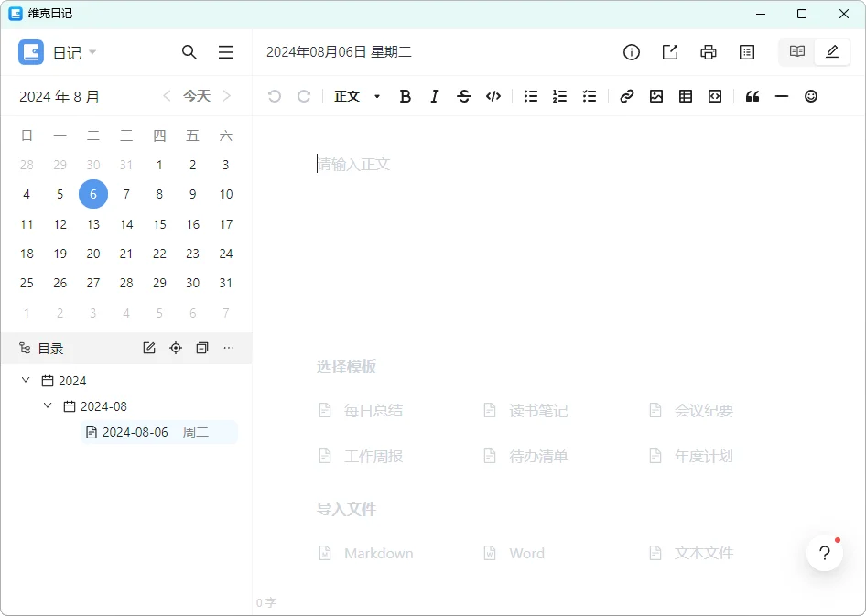Toggle bold formatting
The image size is (866, 616).
tap(406, 96)
